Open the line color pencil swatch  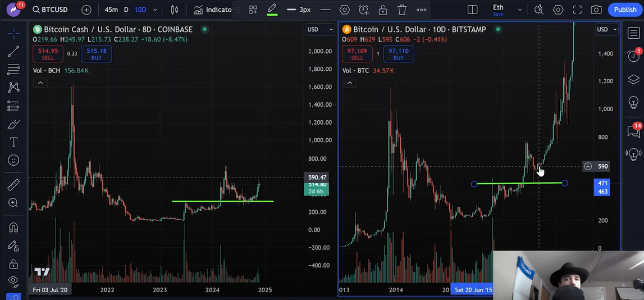point(272,10)
